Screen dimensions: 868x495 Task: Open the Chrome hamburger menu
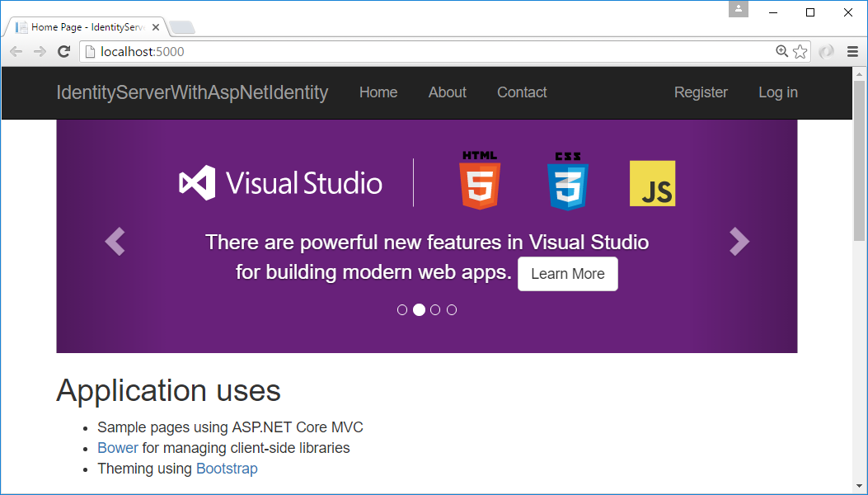click(852, 52)
